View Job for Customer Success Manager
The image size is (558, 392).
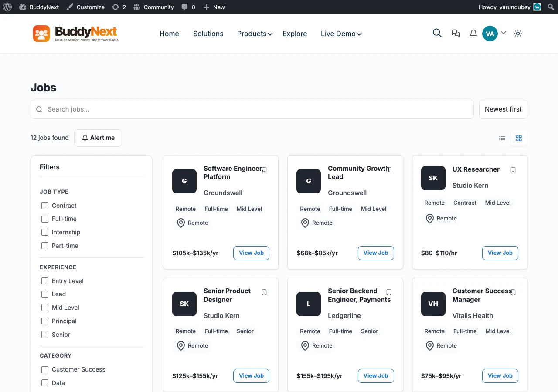click(x=500, y=376)
